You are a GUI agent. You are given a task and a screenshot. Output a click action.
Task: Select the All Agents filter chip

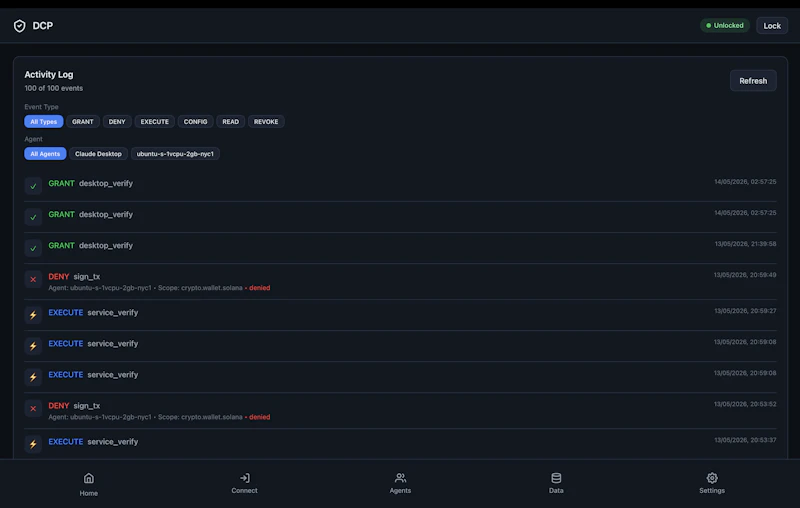(45, 154)
